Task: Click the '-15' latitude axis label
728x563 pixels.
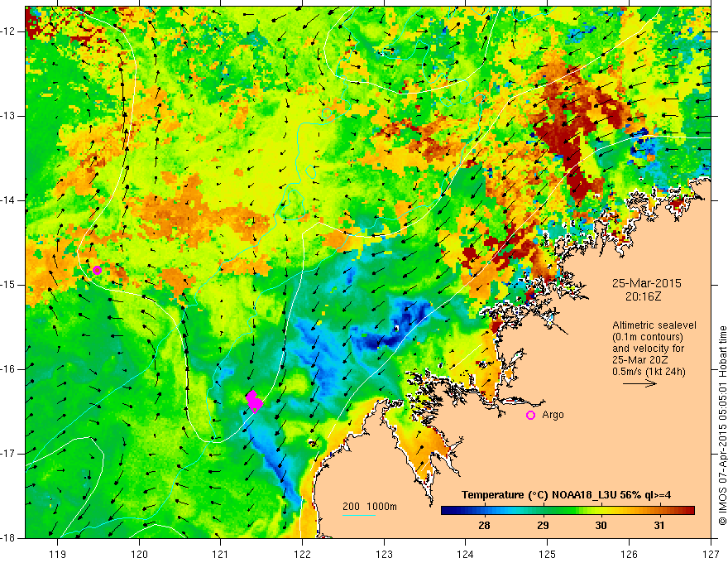Action: (x=9, y=285)
